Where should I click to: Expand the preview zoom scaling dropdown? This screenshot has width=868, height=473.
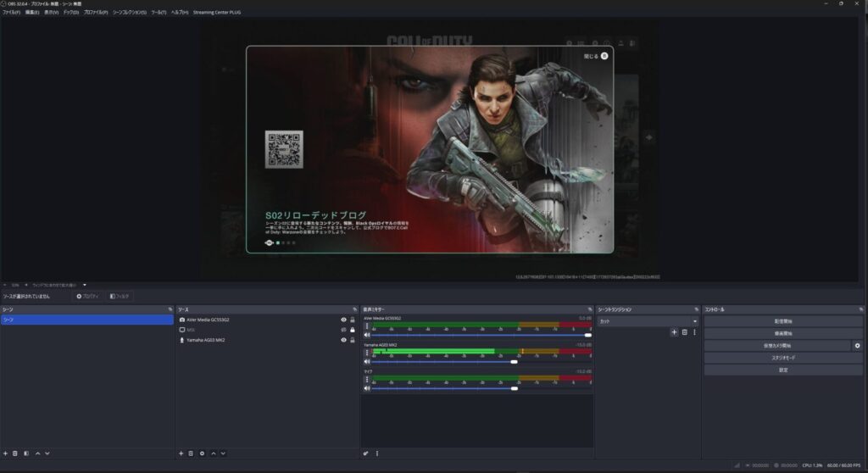click(84, 285)
